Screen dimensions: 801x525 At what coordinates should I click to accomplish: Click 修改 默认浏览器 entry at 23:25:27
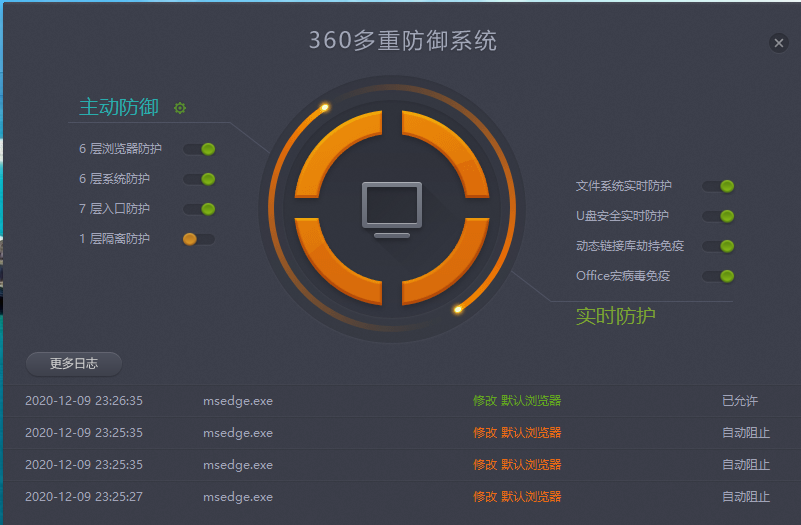pos(517,496)
